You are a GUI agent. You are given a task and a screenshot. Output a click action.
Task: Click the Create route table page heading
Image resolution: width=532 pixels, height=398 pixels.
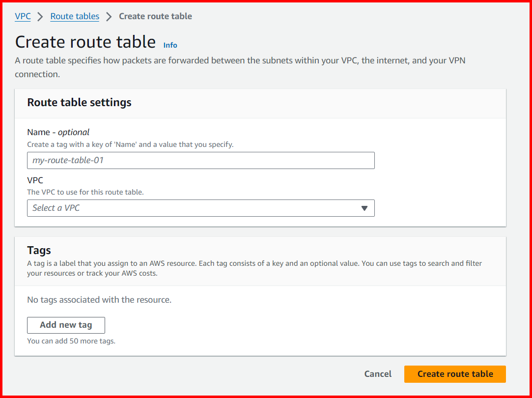[x=84, y=42]
